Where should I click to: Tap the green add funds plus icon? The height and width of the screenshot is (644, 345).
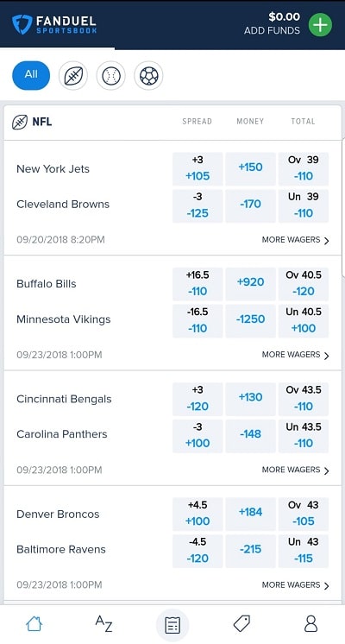pyautogui.click(x=320, y=25)
